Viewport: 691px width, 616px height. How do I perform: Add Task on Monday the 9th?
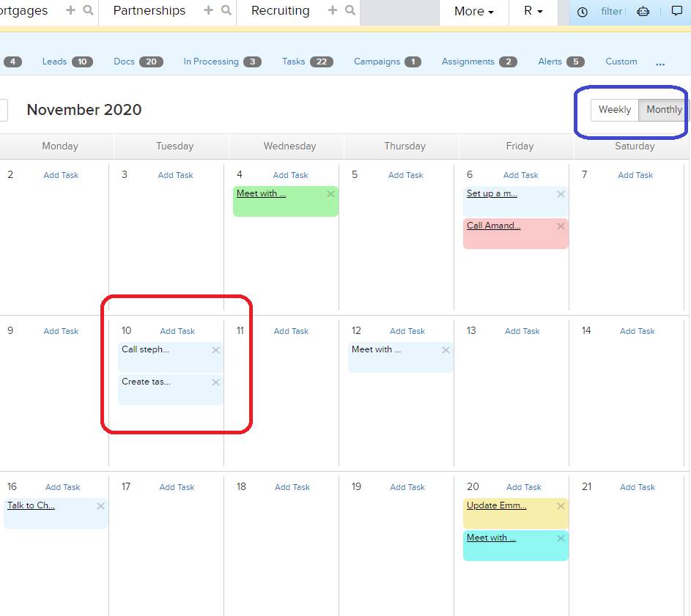(61, 331)
